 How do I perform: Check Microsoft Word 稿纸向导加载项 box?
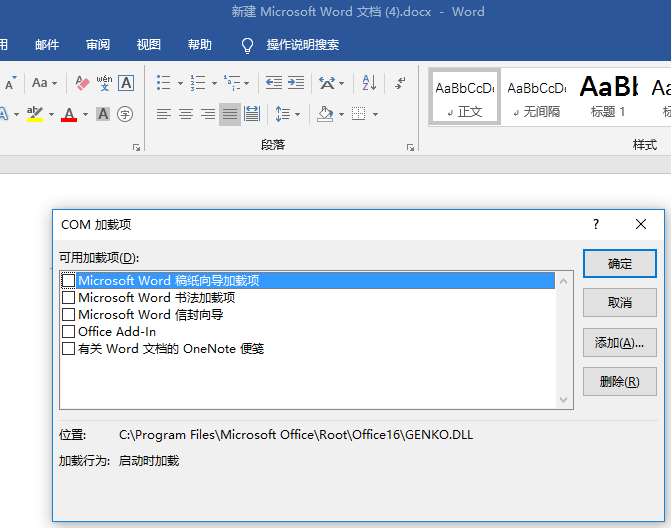pos(68,281)
